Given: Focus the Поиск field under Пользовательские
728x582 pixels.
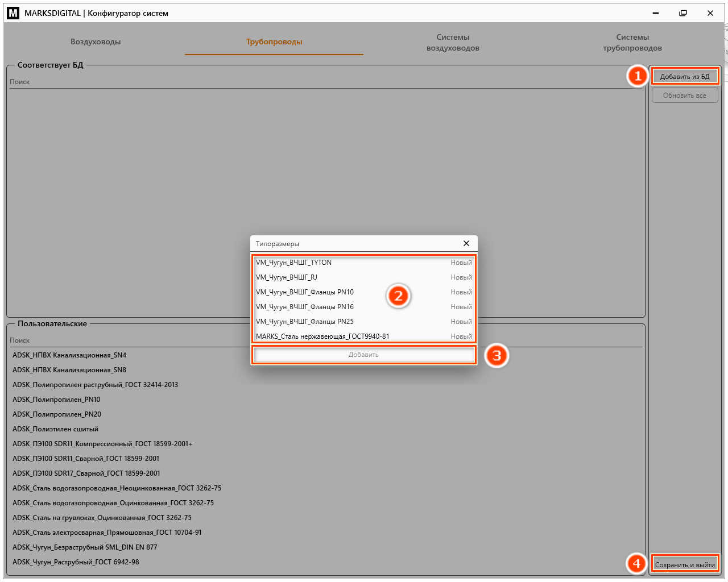Looking at the screenshot, I should (x=325, y=340).
